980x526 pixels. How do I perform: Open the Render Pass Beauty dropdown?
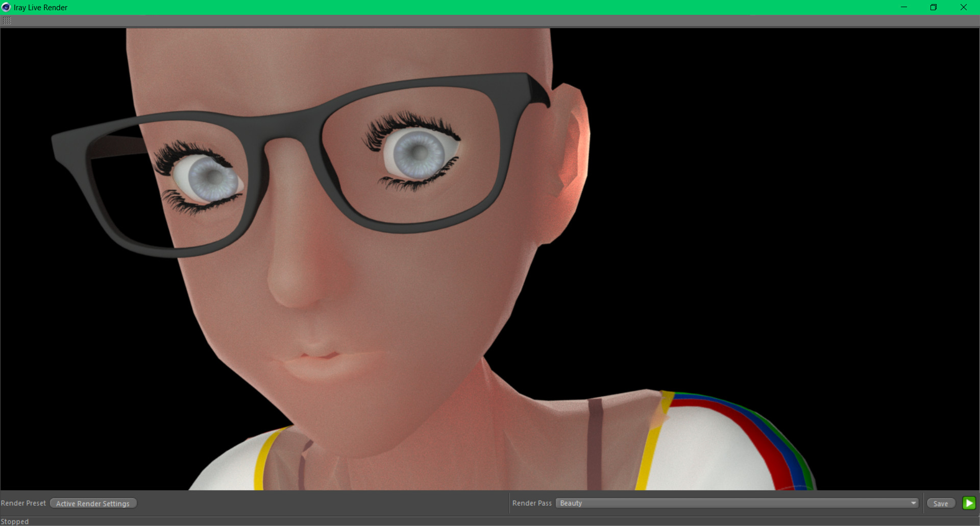[x=737, y=503]
